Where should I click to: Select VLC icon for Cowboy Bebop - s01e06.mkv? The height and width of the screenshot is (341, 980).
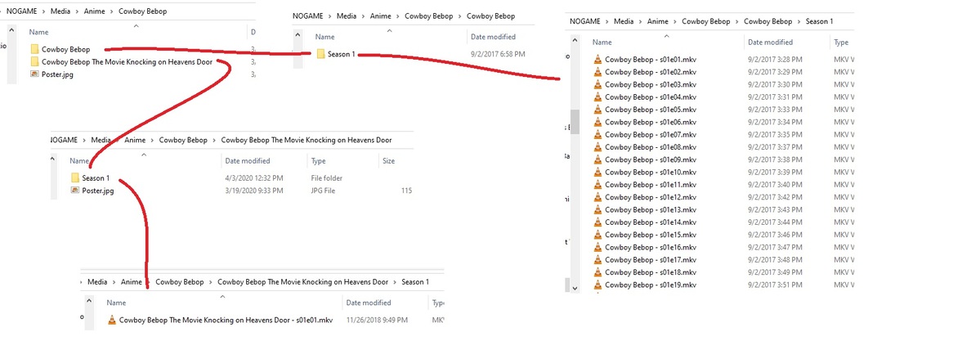pos(598,122)
